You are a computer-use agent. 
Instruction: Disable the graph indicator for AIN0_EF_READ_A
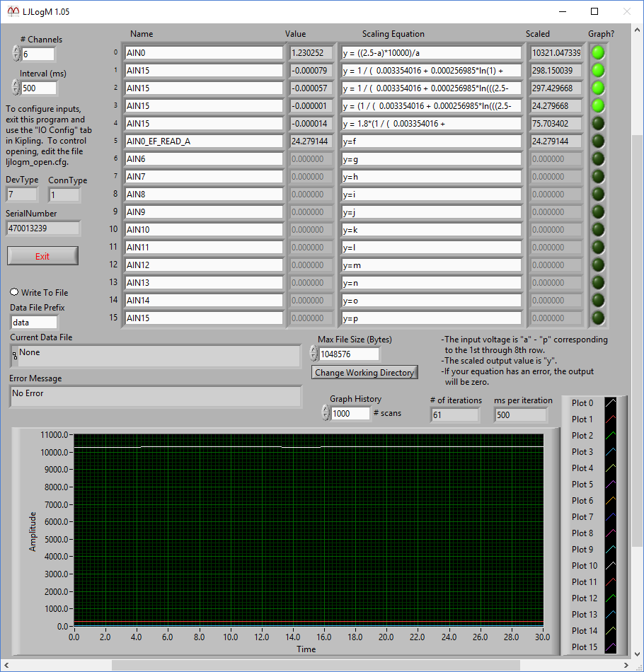click(x=598, y=141)
